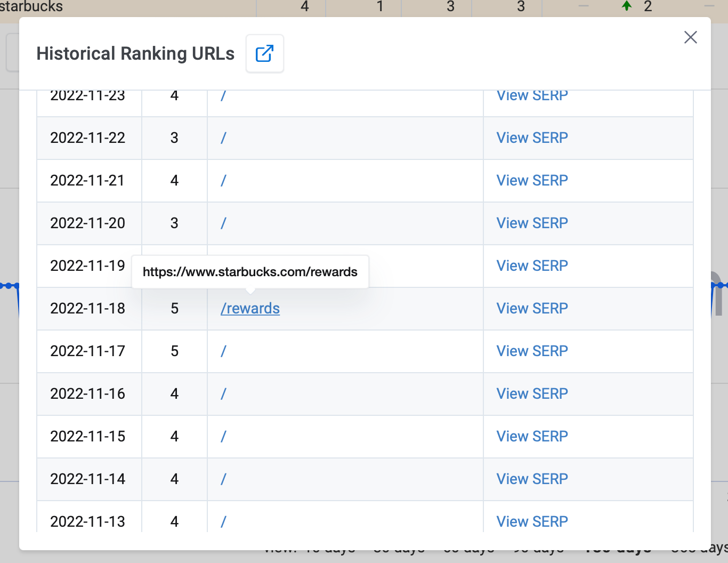View SERP for 2022-11-13

pos(532,521)
